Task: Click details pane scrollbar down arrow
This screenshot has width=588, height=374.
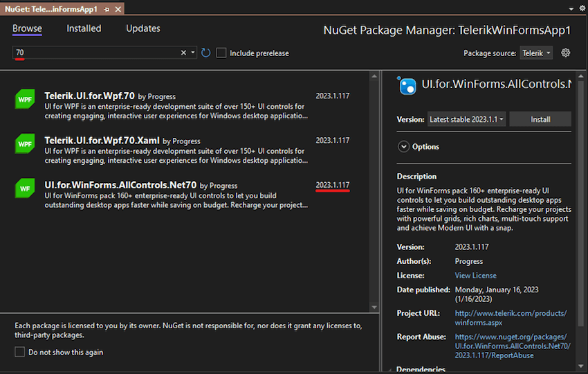Action: (581, 366)
